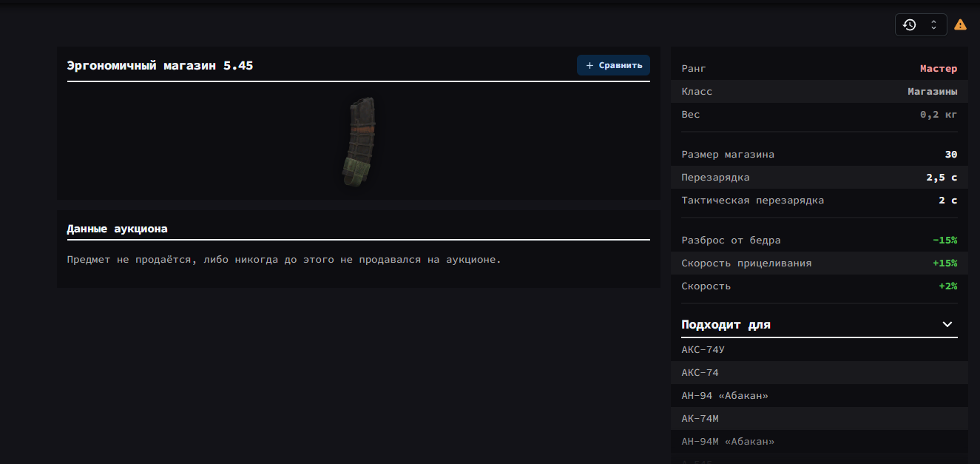Click the Перезарядка stat row
The height and width of the screenshot is (464, 980).
point(819,178)
